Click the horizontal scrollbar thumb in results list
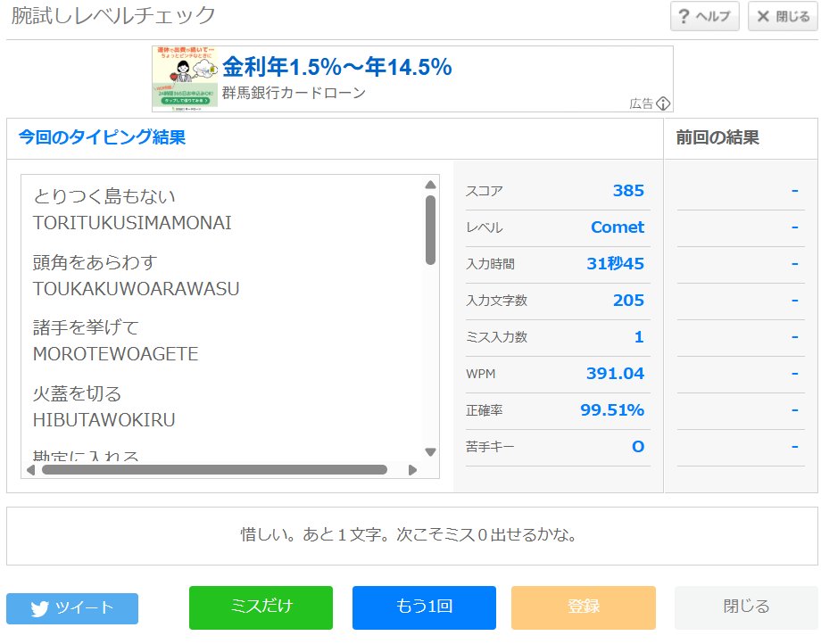 point(215,470)
